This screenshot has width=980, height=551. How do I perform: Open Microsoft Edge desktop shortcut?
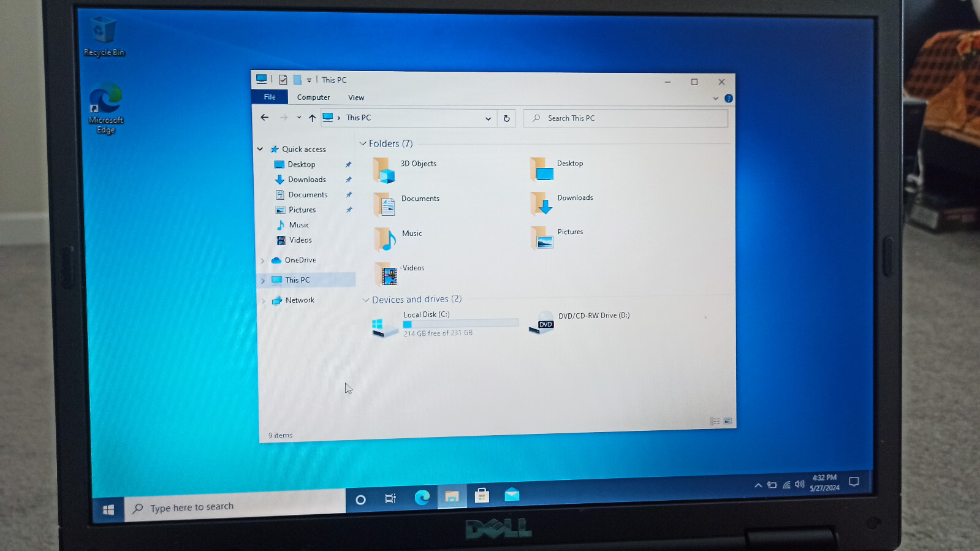coord(105,108)
